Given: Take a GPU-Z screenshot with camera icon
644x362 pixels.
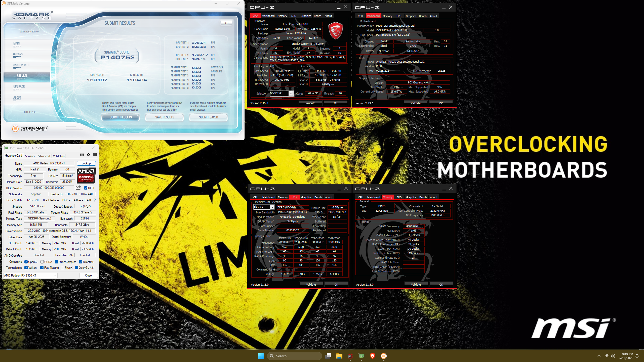Looking at the screenshot, I should [82, 155].
